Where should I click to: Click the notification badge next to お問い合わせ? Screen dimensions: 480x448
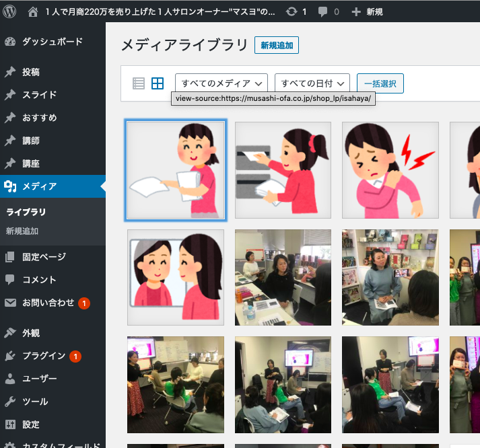84,303
